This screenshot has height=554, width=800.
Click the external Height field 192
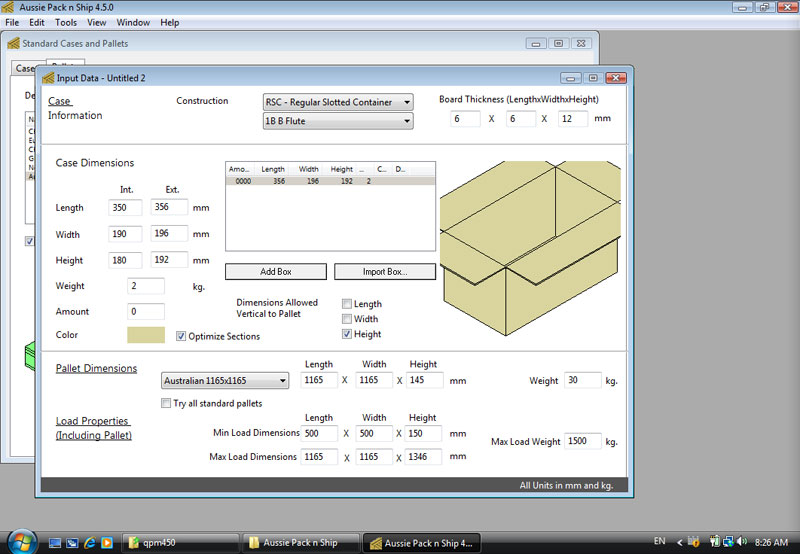coord(169,260)
